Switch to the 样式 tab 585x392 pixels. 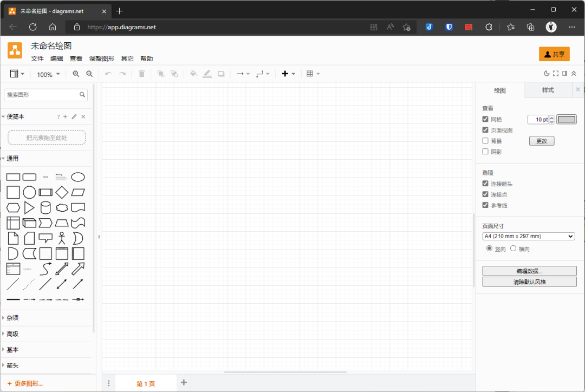[548, 90]
